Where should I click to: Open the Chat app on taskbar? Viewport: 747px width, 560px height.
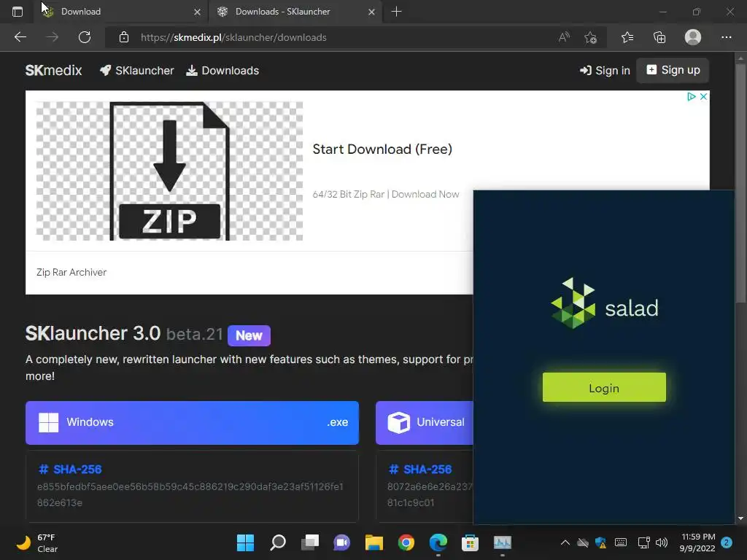tap(341, 542)
